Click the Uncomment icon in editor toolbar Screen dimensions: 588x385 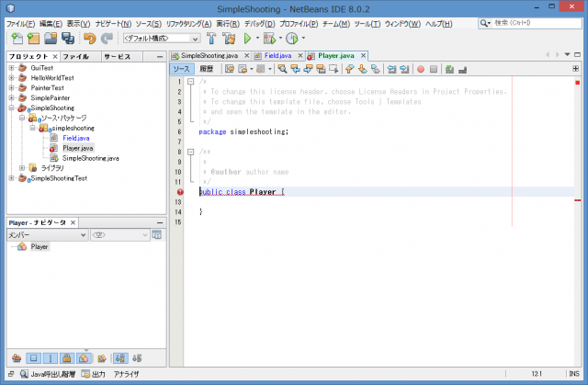click(462, 69)
